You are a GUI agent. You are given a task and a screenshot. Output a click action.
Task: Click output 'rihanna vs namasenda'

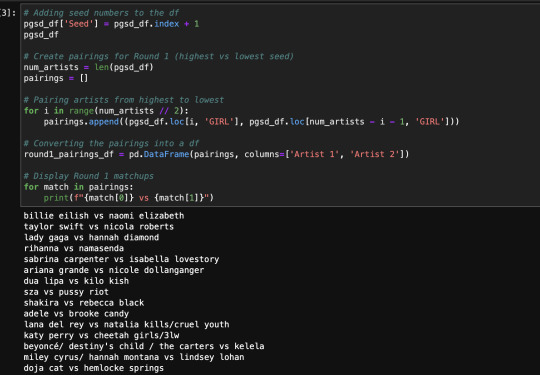pyautogui.click(x=74, y=248)
